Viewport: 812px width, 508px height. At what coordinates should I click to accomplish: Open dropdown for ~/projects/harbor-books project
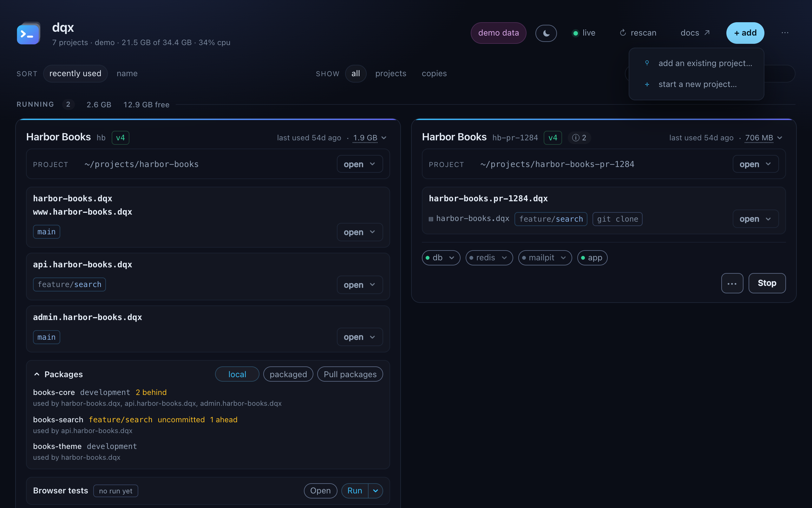360,164
